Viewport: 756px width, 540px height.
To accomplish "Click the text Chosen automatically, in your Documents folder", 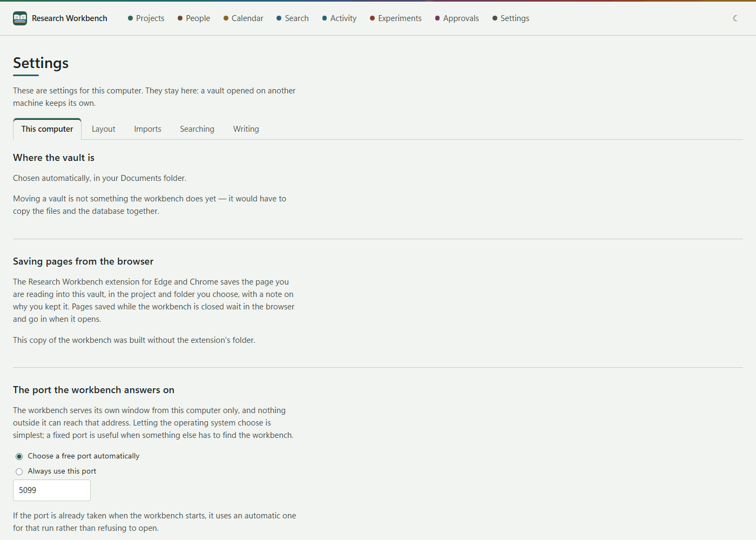I will pyautogui.click(x=100, y=178).
